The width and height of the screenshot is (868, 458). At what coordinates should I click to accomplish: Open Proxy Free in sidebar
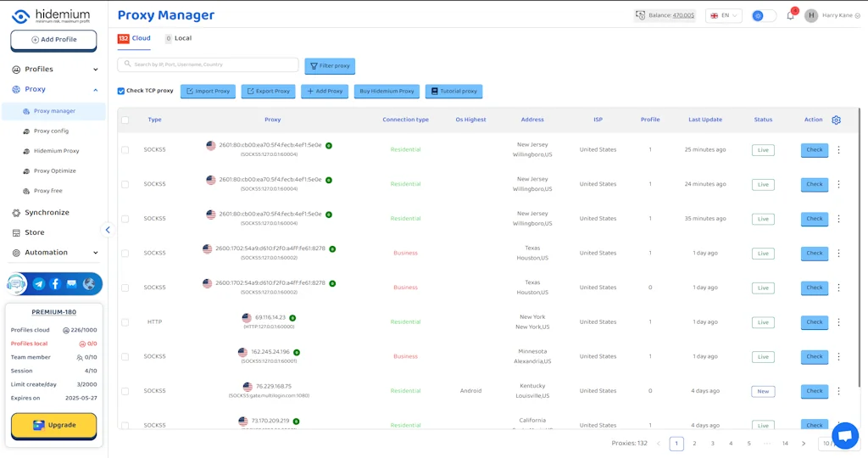pyautogui.click(x=47, y=191)
